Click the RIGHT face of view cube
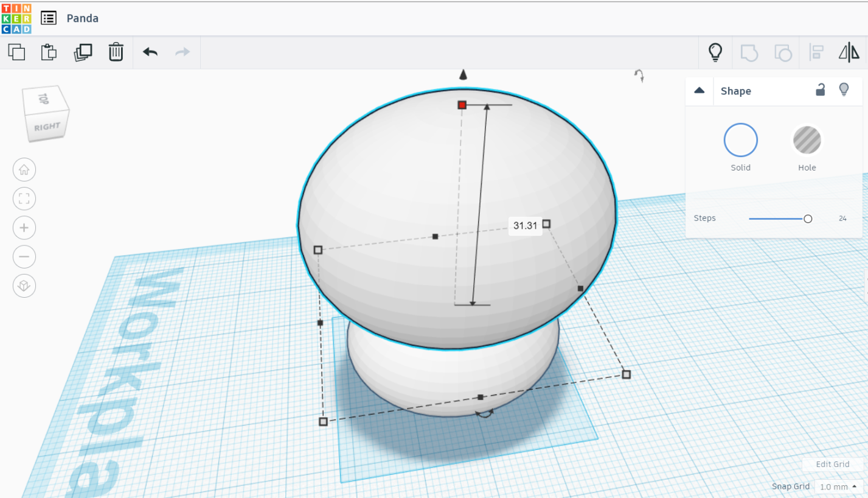 tap(47, 127)
